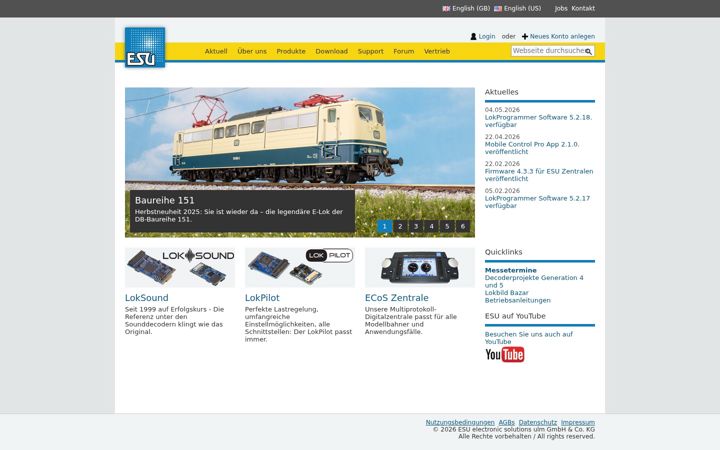Open the LokSound product image
This screenshot has height=450, width=720.
pos(180,268)
